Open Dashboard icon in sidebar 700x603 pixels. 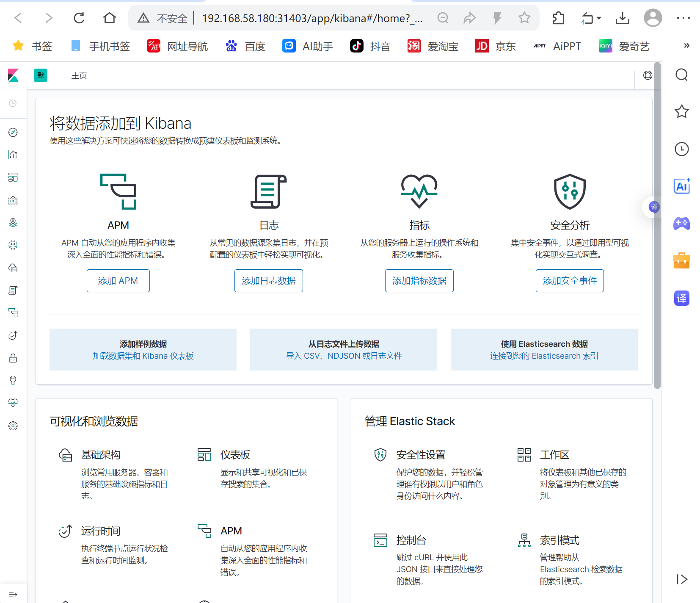(x=13, y=177)
